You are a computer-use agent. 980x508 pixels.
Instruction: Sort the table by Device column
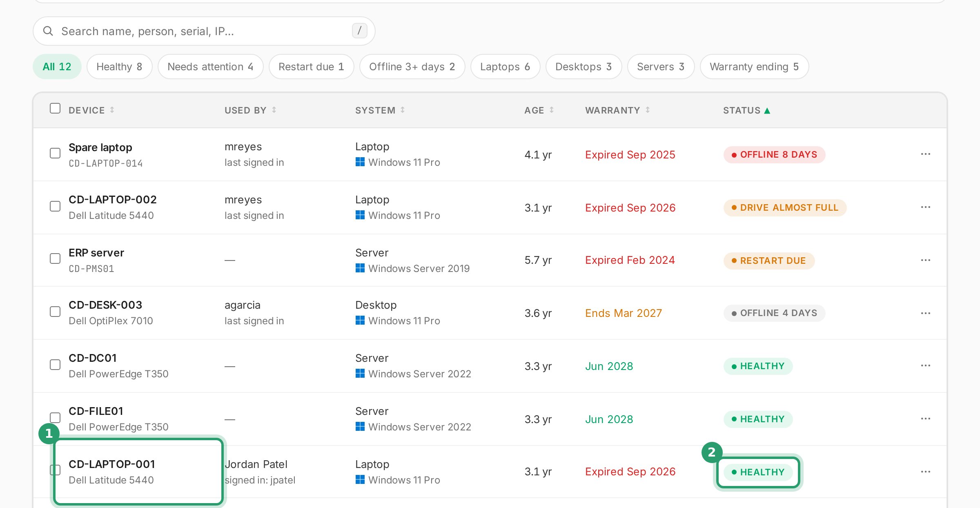91,110
